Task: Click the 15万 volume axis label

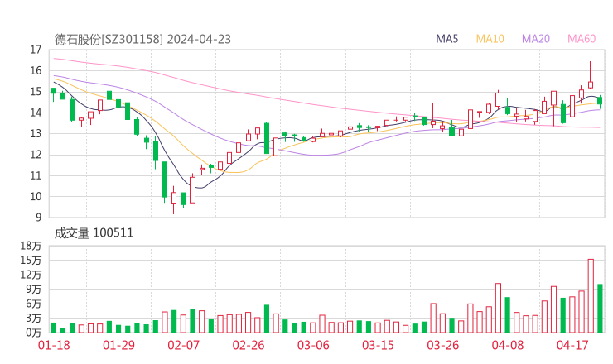Action: pyautogui.click(x=31, y=260)
